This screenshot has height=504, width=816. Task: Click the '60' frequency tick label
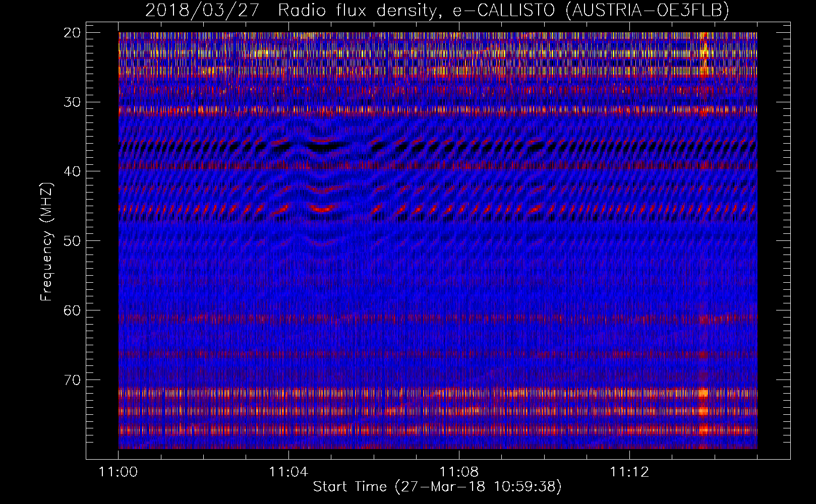pyautogui.click(x=72, y=310)
